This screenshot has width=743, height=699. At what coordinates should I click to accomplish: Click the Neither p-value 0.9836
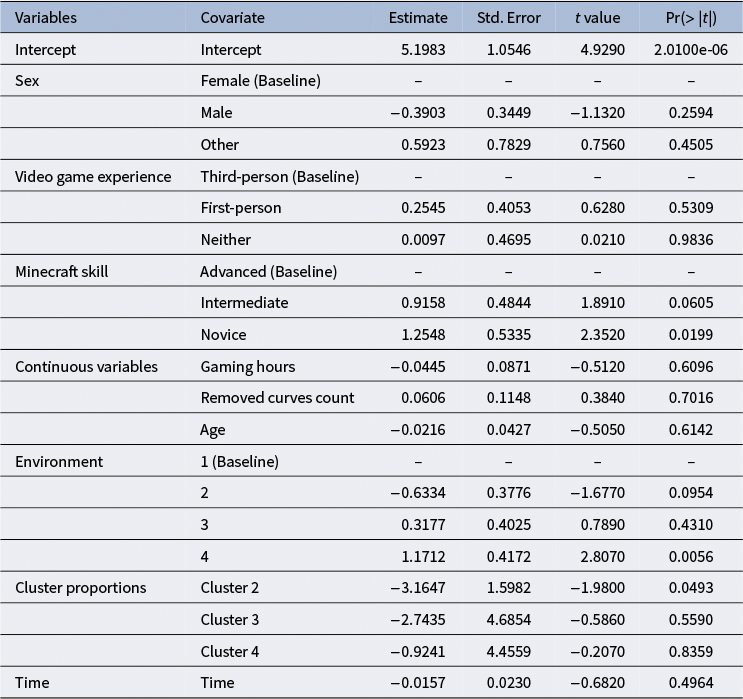point(691,240)
